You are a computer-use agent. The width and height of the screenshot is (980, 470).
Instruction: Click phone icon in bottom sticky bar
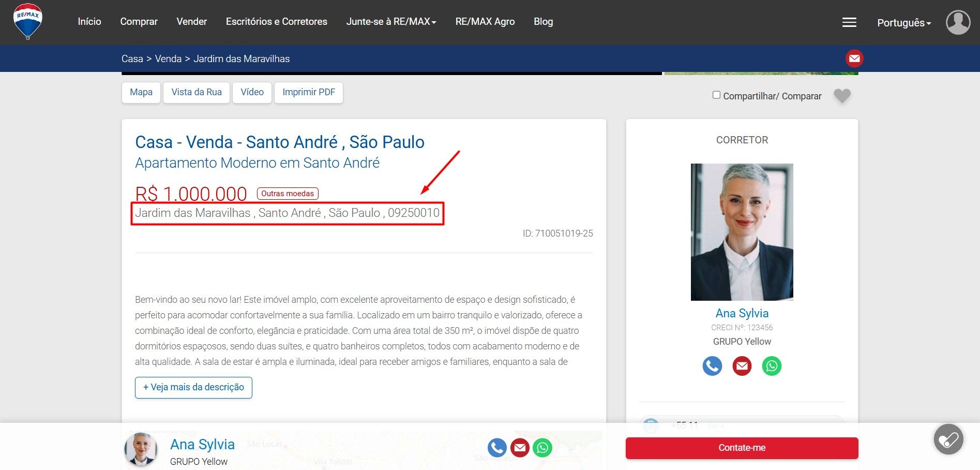(x=497, y=448)
